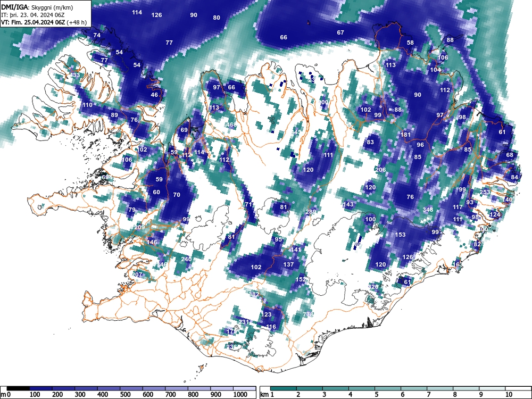Click the visibility value 143
Image resolution: width=532 pixels, height=399 pixels.
(x=348, y=204)
